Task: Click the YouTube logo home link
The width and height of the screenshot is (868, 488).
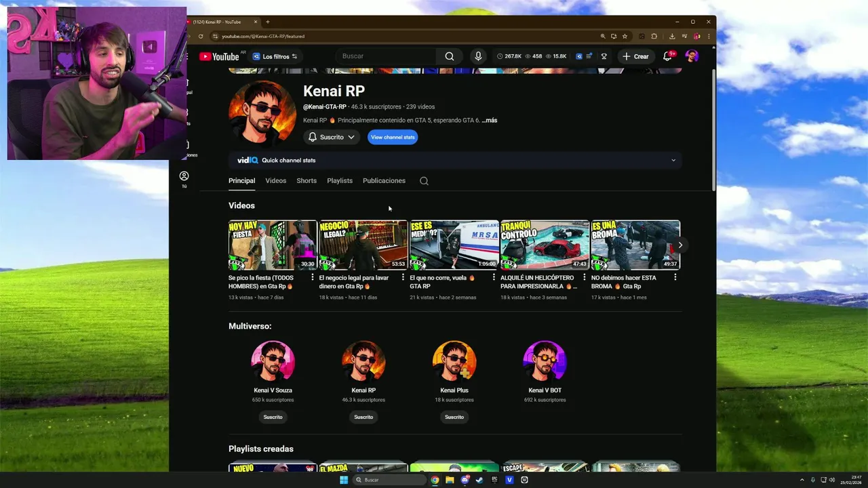Action: (219, 56)
